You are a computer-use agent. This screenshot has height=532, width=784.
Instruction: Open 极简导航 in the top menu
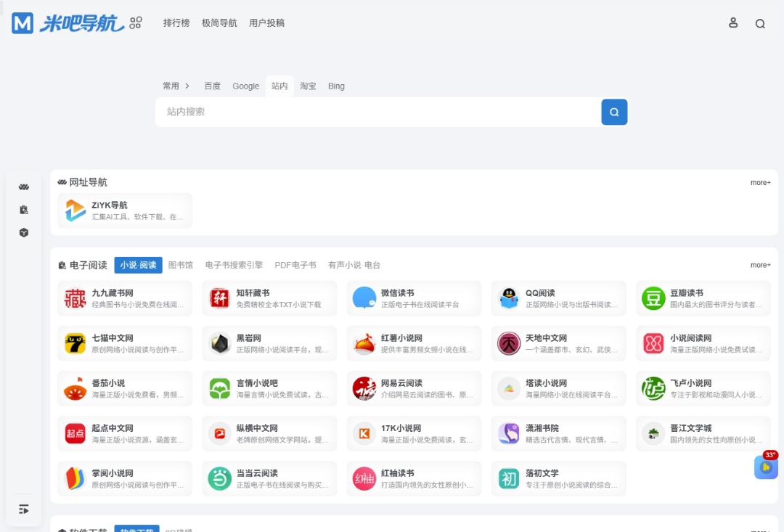tap(219, 23)
